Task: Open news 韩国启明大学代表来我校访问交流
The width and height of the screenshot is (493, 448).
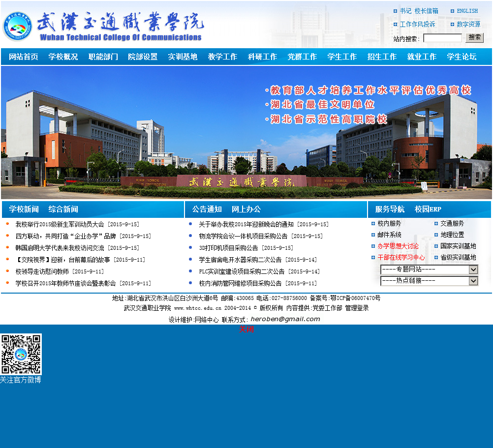Action: click(60, 248)
